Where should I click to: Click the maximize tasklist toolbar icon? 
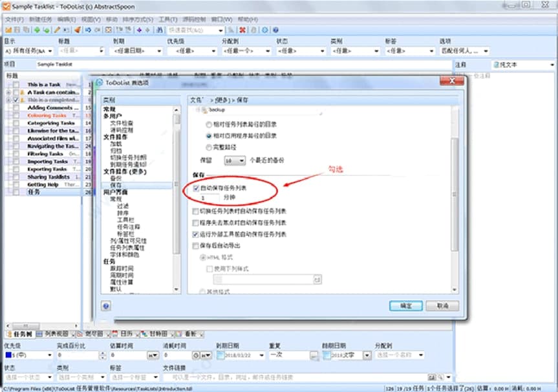click(109, 30)
